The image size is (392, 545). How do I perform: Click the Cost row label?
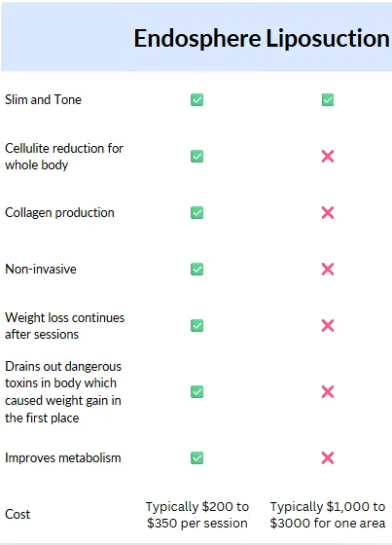18,514
